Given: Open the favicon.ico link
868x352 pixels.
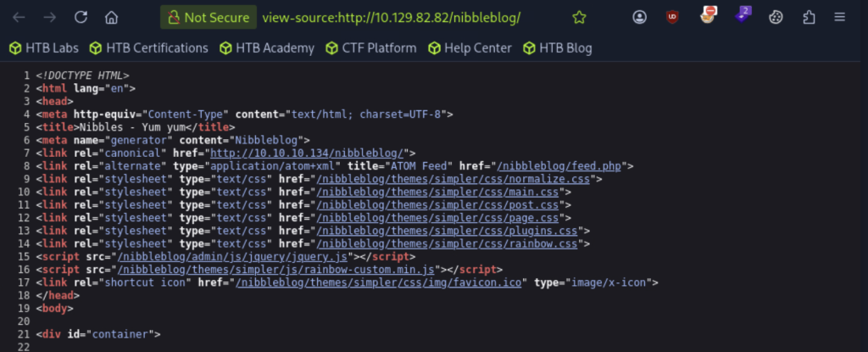Looking at the screenshot, I should (379, 282).
